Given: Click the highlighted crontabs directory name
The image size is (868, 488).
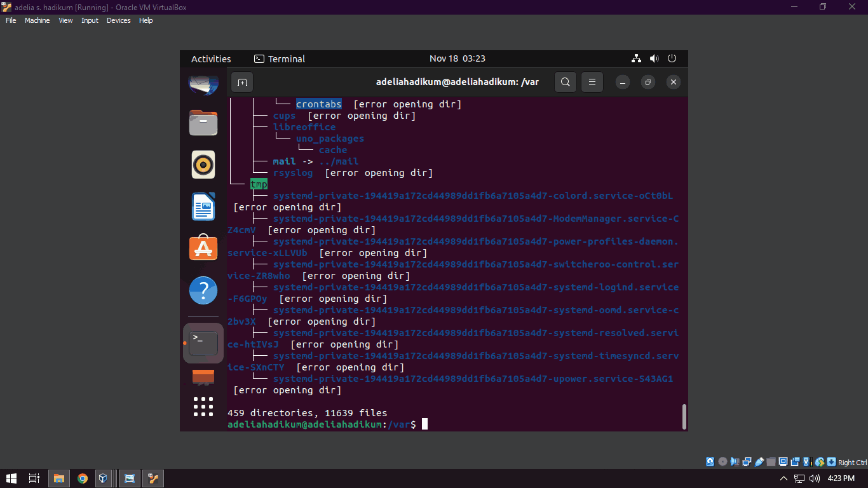Looking at the screenshot, I should (x=318, y=104).
